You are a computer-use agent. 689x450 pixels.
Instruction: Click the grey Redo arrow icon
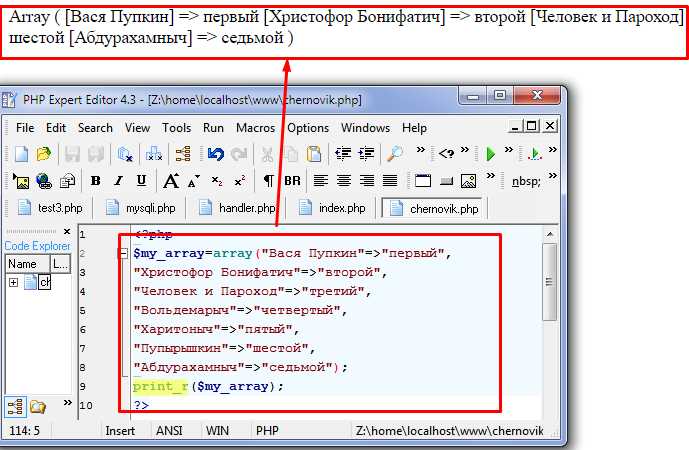pyautogui.click(x=239, y=154)
